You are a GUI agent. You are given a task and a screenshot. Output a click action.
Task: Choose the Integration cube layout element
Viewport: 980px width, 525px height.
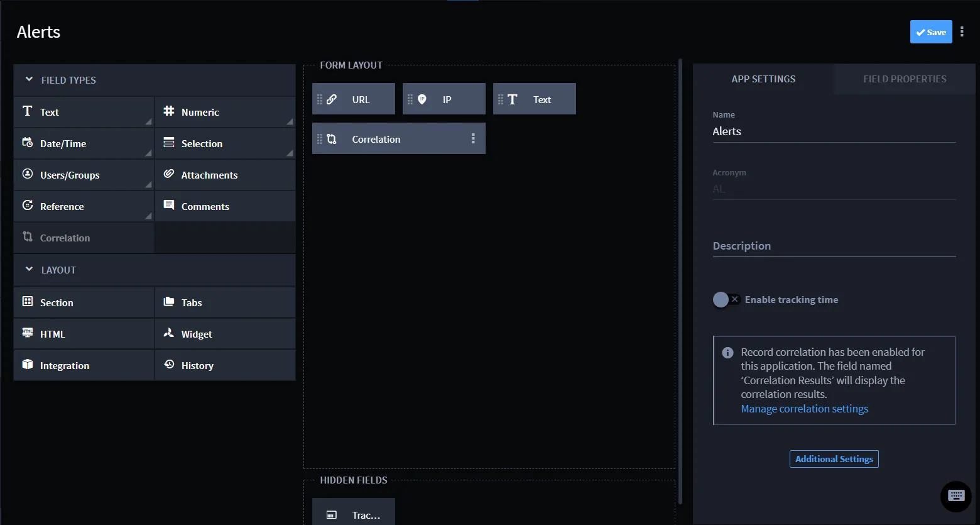[84, 365]
